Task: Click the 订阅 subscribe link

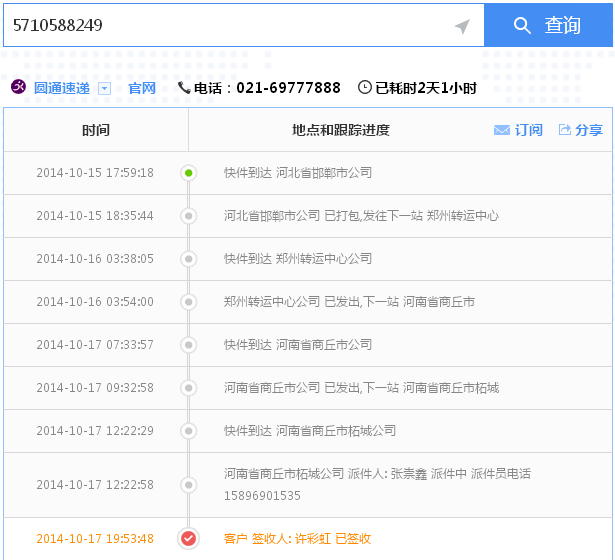Action: (528, 130)
